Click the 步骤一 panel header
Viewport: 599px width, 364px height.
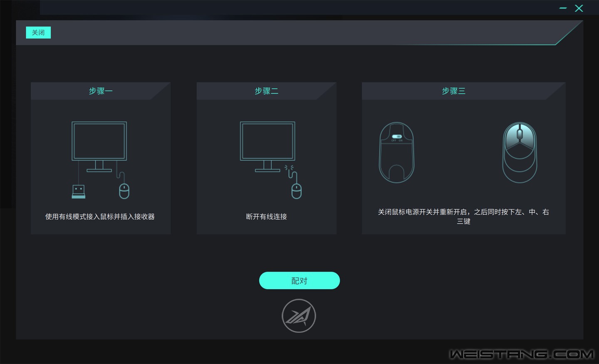[100, 91]
